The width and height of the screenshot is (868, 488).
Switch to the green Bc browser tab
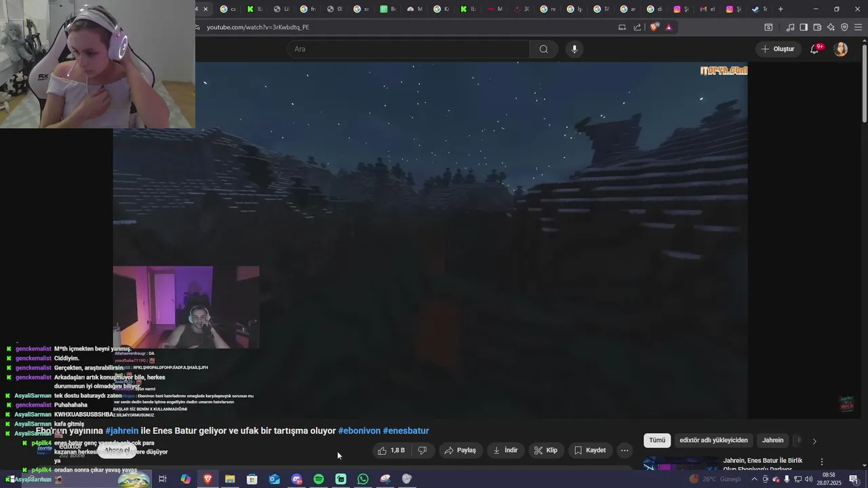tap(388, 9)
